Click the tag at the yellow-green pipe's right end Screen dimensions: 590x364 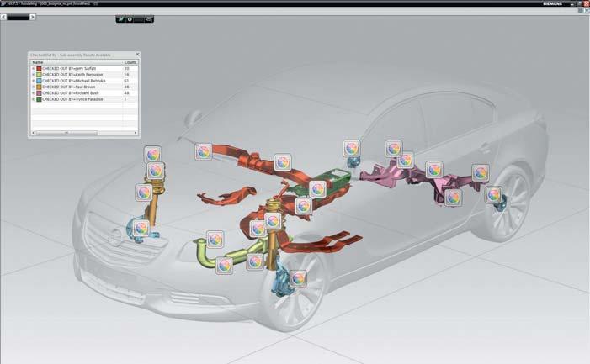[255, 261]
